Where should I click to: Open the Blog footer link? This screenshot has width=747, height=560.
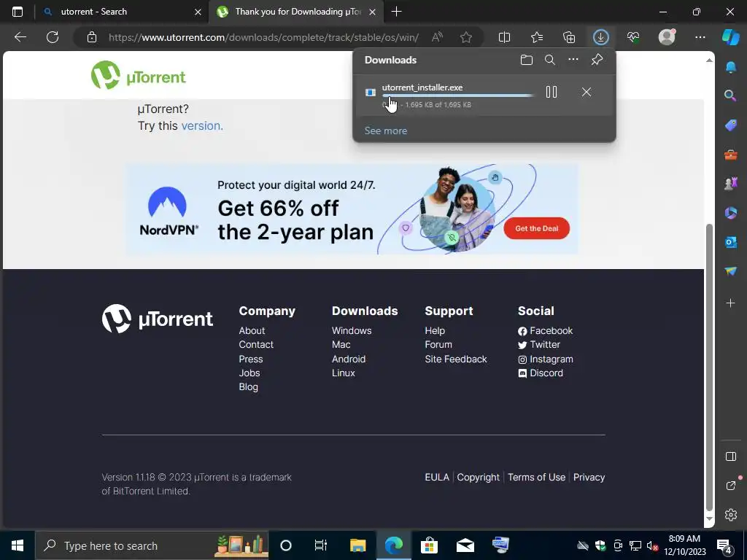click(x=248, y=386)
